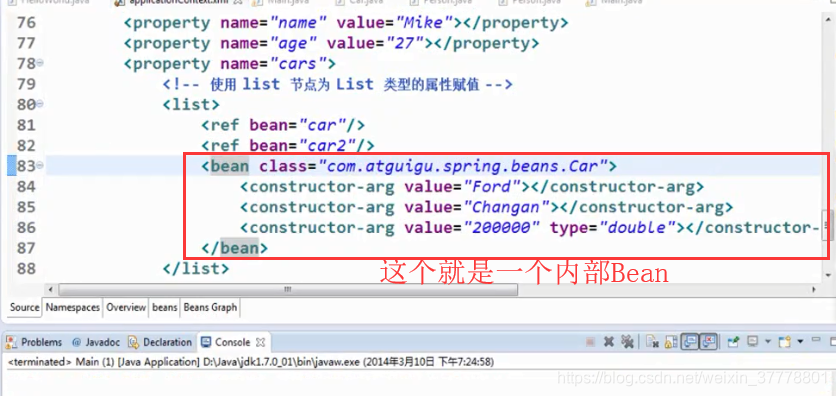Collapse the fold marker on line 78

click(39, 63)
